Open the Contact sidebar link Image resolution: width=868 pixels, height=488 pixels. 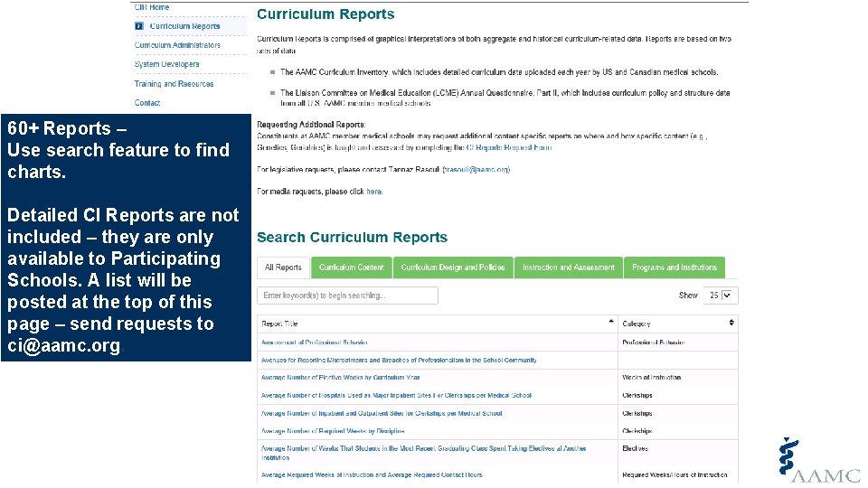[147, 103]
